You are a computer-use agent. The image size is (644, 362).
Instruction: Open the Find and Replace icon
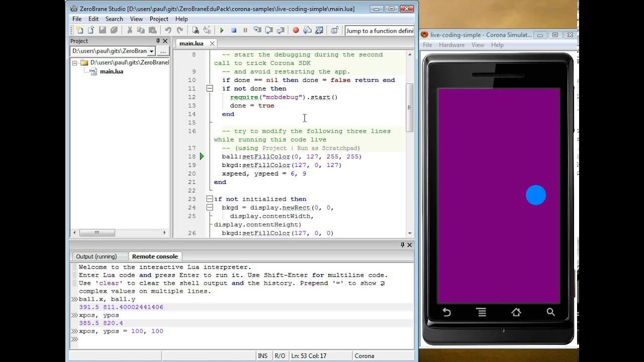pos(207,30)
